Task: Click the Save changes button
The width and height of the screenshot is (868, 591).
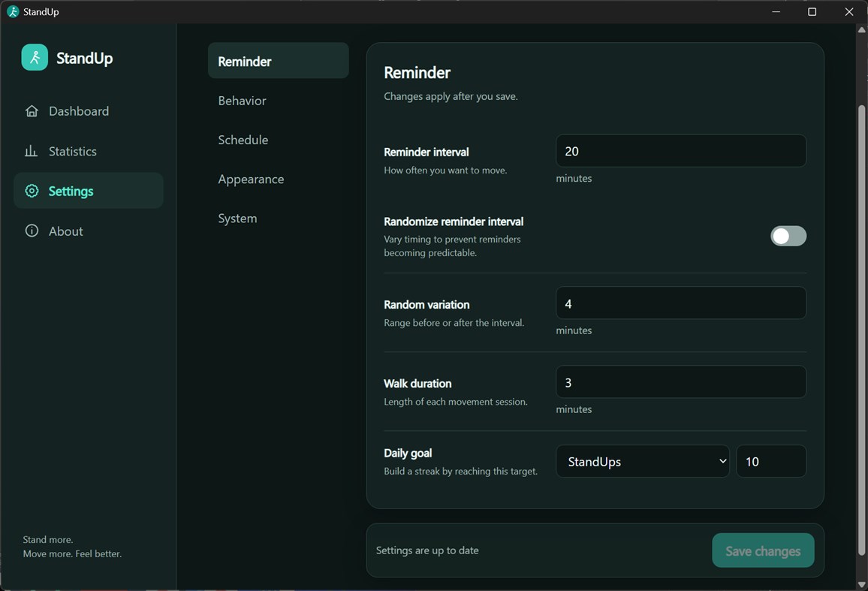Action: pos(763,550)
